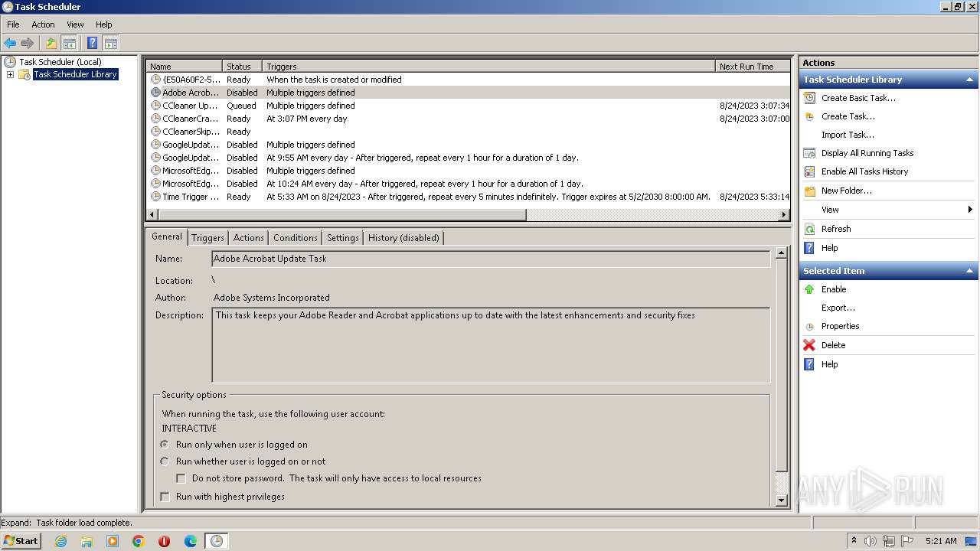The image size is (980, 551).
Task: Click the task Description text box
Action: coord(491,345)
